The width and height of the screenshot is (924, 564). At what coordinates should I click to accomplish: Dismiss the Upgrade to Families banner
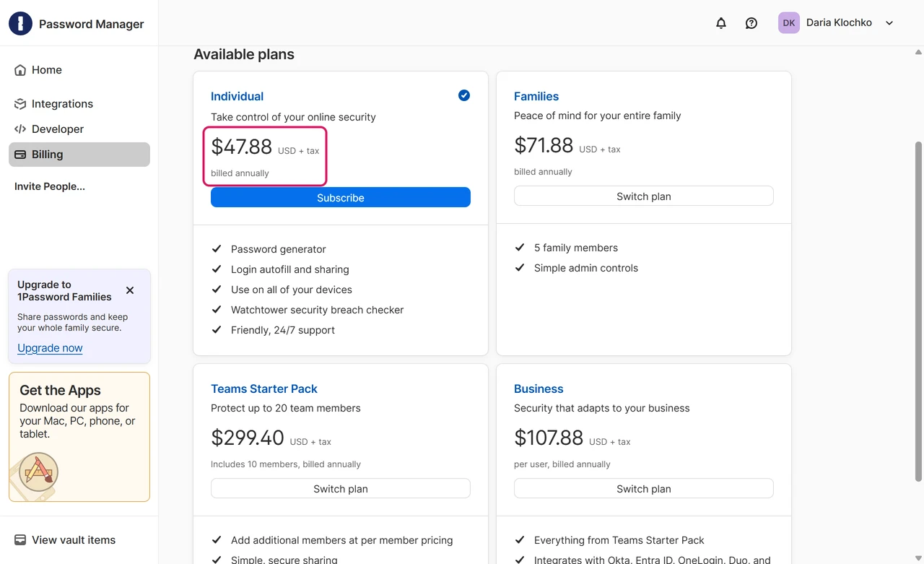(130, 290)
